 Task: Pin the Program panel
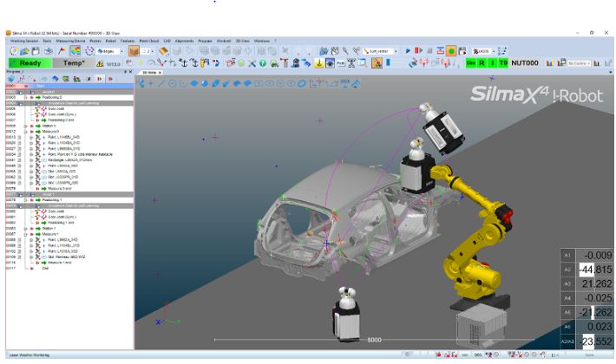[126, 72]
